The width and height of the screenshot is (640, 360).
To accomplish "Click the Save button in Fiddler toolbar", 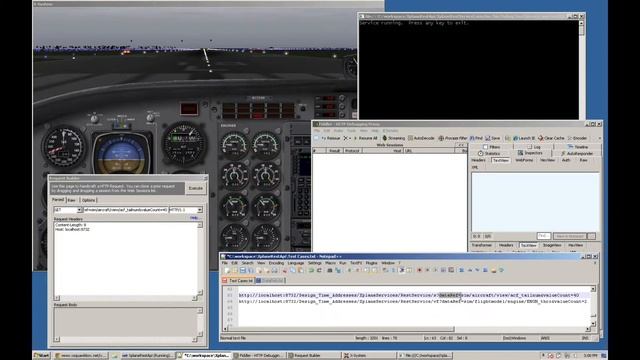I will (493, 138).
